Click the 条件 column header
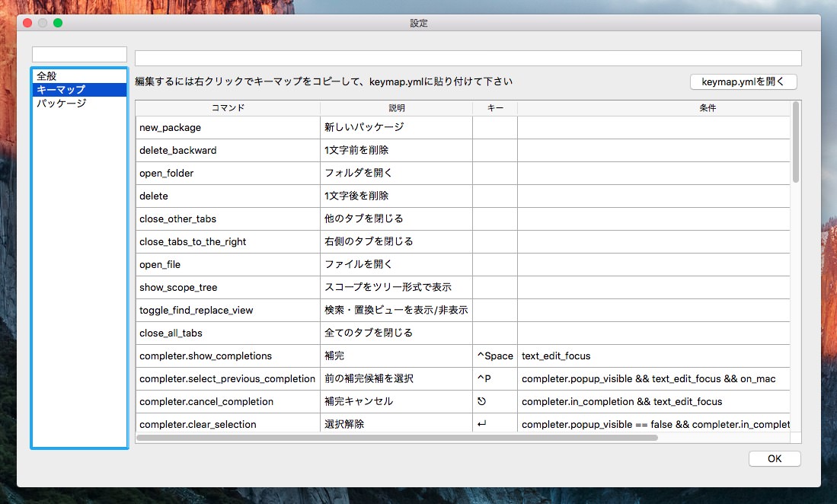The width and height of the screenshot is (837, 504). pyautogui.click(x=653, y=108)
